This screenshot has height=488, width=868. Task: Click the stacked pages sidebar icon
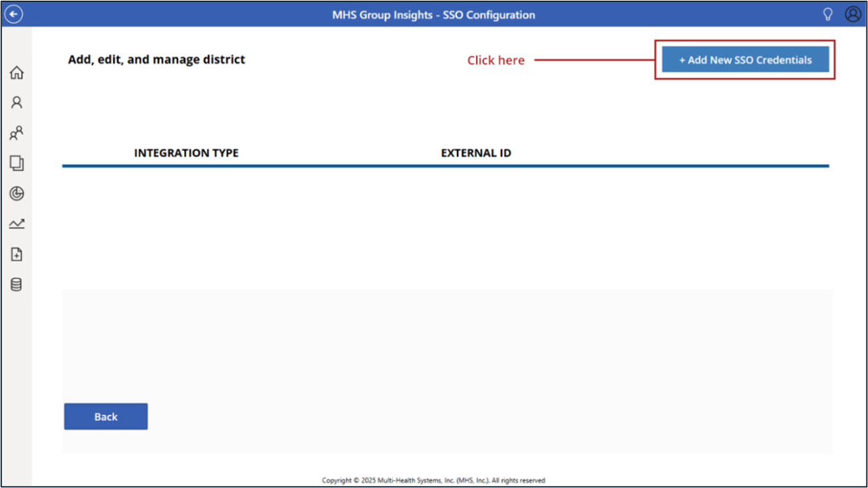(x=17, y=163)
